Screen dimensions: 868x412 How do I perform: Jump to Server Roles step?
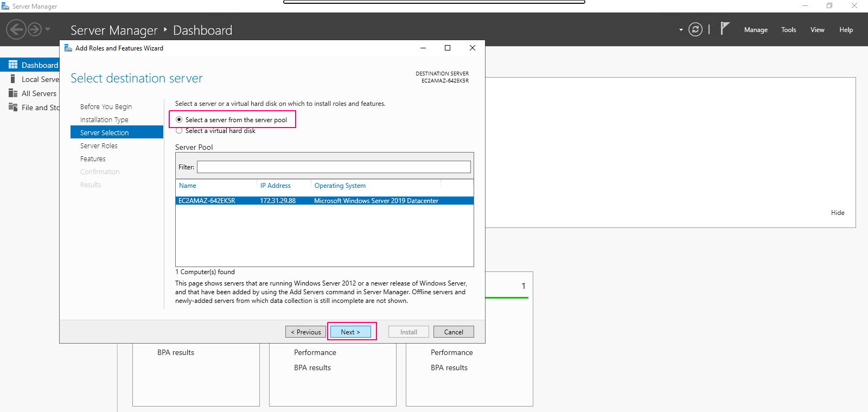(x=99, y=146)
